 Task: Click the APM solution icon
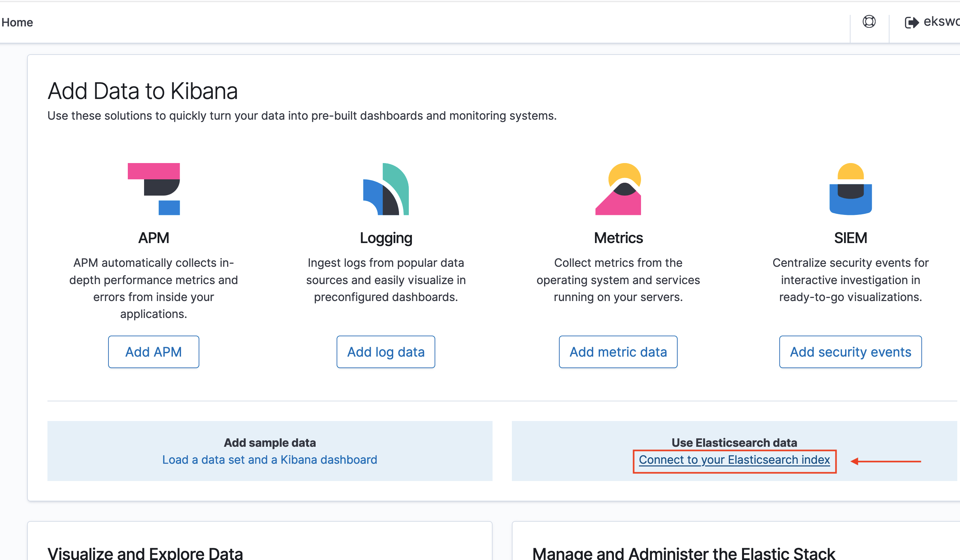coord(154,189)
